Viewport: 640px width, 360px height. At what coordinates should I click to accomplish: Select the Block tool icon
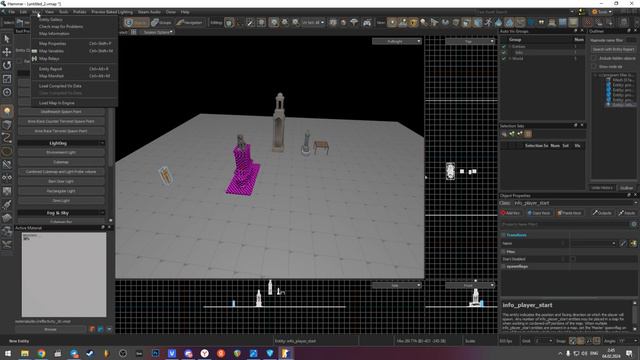[x=7, y=124]
